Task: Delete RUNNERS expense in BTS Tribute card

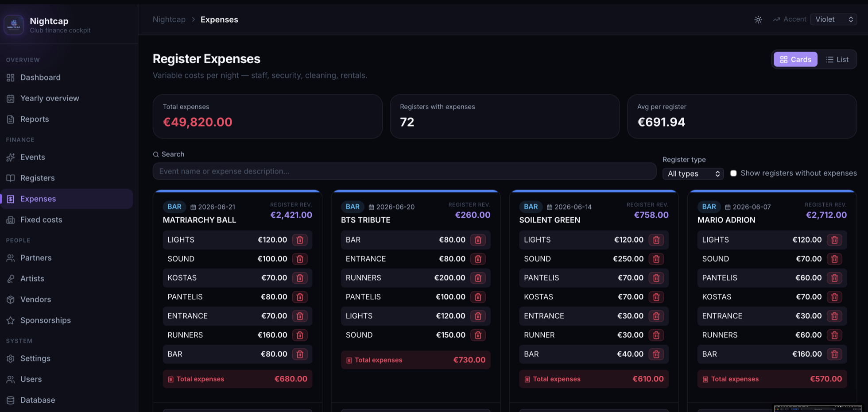Action: click(x=478, y=278)
